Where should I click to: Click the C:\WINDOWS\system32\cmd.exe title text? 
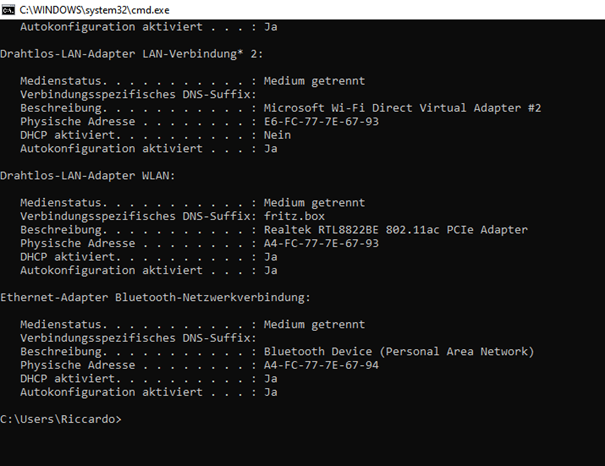tap(94, 10)
